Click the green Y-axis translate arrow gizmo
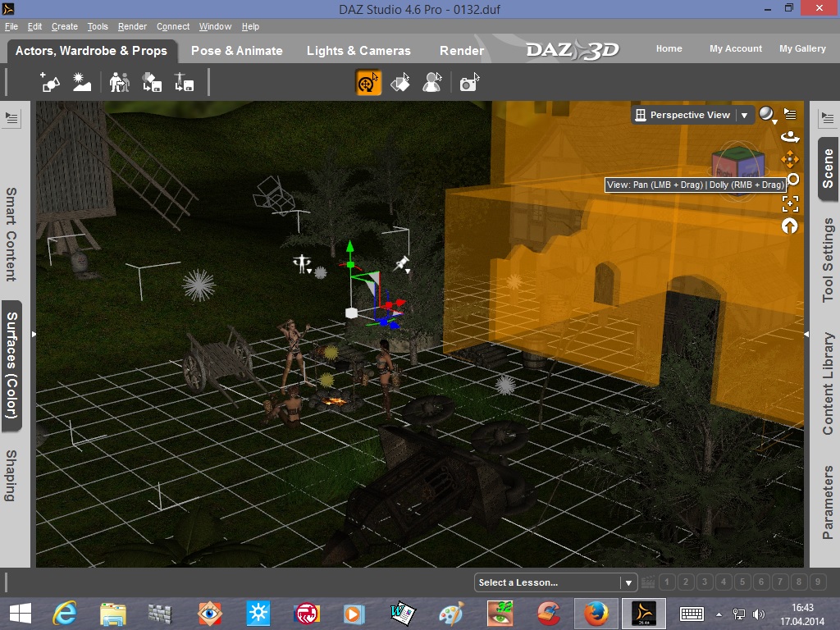The height and width of the screenshot is (630, 840). pyautogui.click(x=349, y=248)
